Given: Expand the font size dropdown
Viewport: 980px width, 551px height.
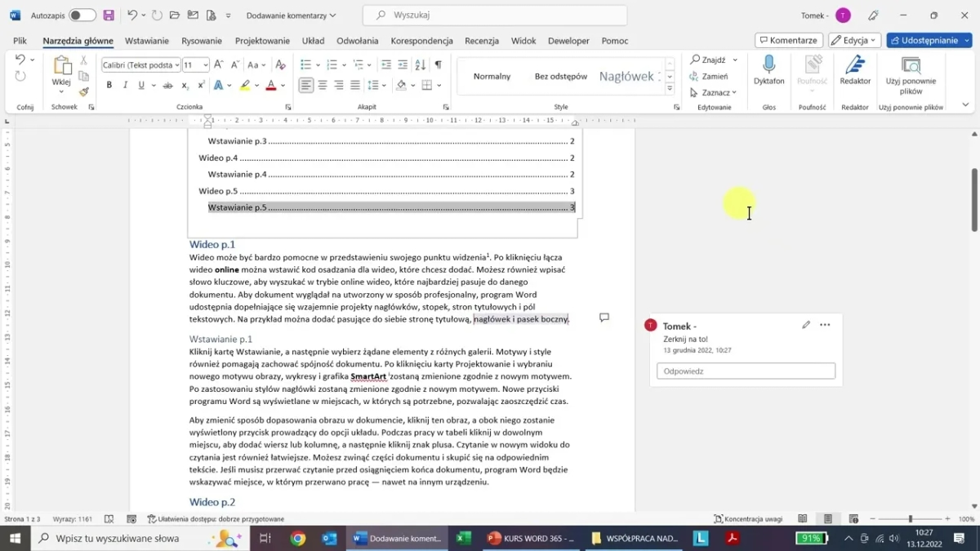Looking at the screenshot, I should [205, 65].
